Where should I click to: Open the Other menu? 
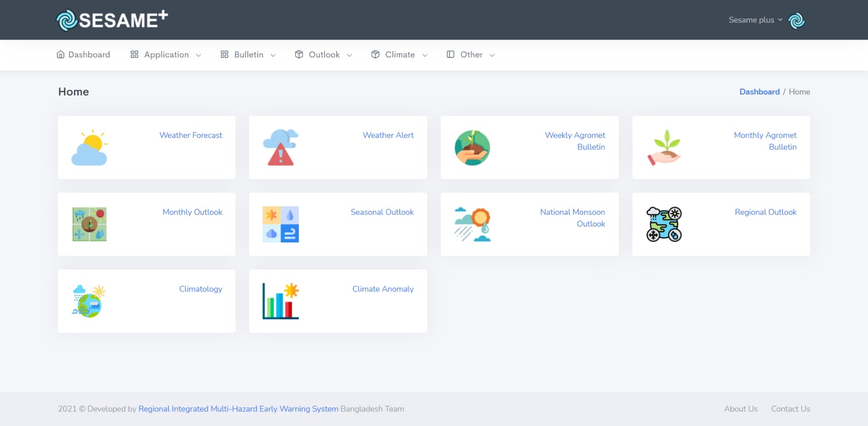471,54
